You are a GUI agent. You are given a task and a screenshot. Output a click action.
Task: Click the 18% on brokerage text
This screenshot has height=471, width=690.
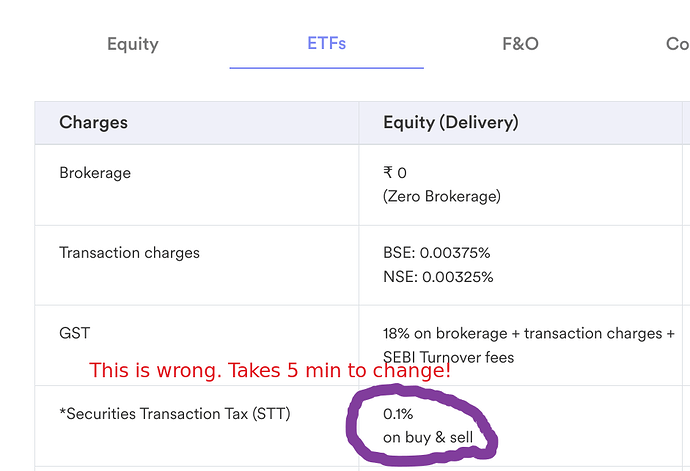pyautogui.click(x=445, y=334)
